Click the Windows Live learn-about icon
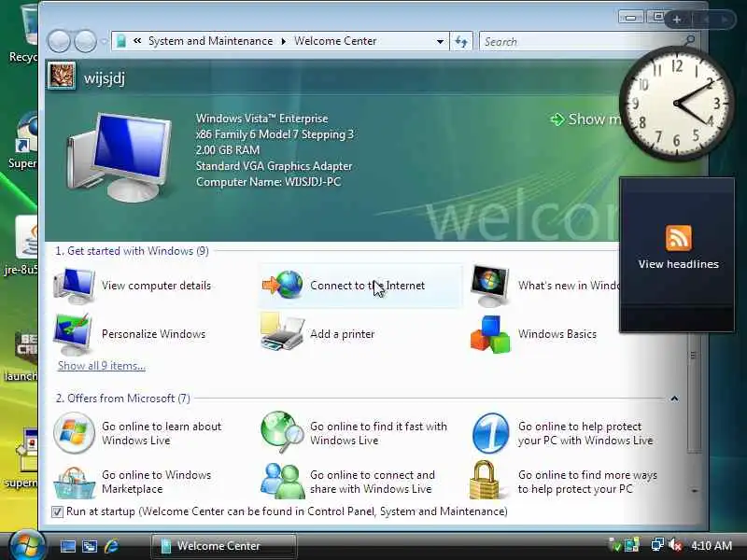Screen dimensions: 747x560 [74, 433]
